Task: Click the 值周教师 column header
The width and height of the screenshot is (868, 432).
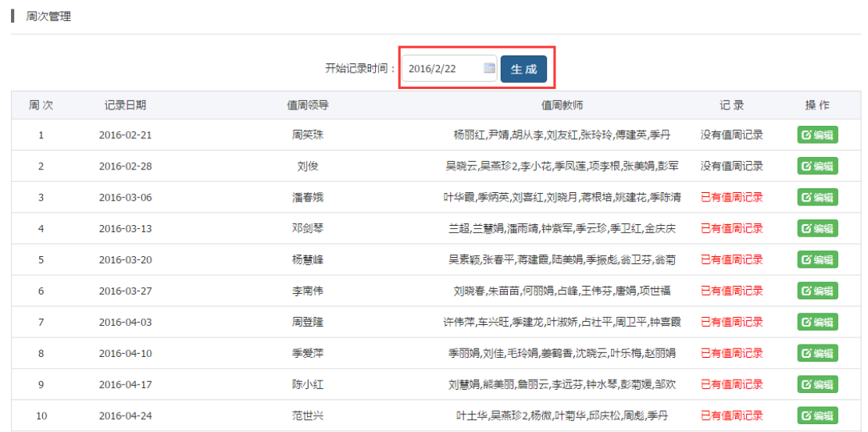Action: pyautogui.click(x=562, y=105)
